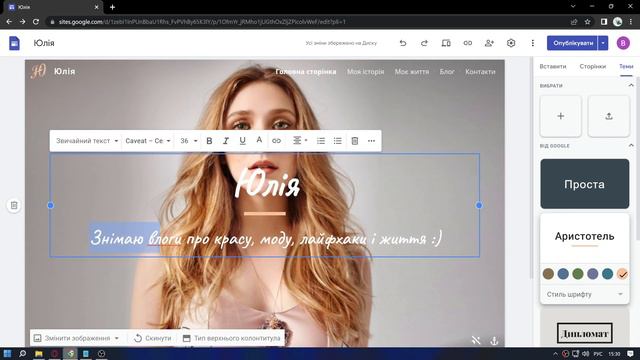
Task: Select peach checked theme color
Action: click(622, 274)
